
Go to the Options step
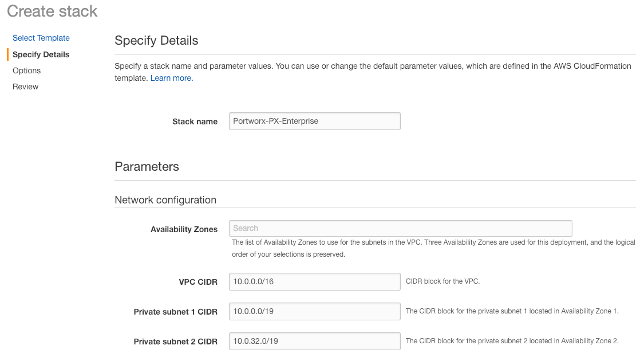point(27,70)
